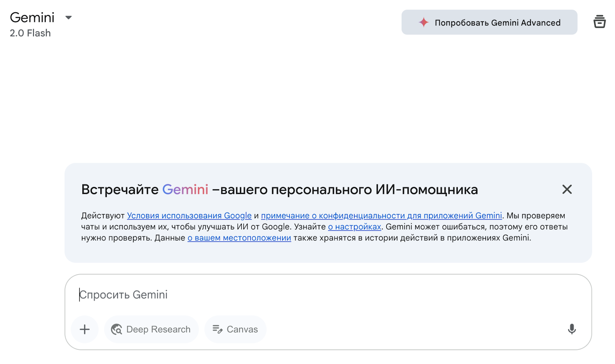Click the Deep Research globe-search icon

116,329
